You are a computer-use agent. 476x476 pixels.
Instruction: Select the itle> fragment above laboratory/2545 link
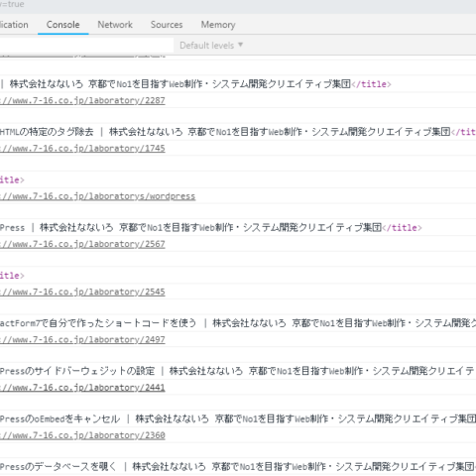click(12, 276)
